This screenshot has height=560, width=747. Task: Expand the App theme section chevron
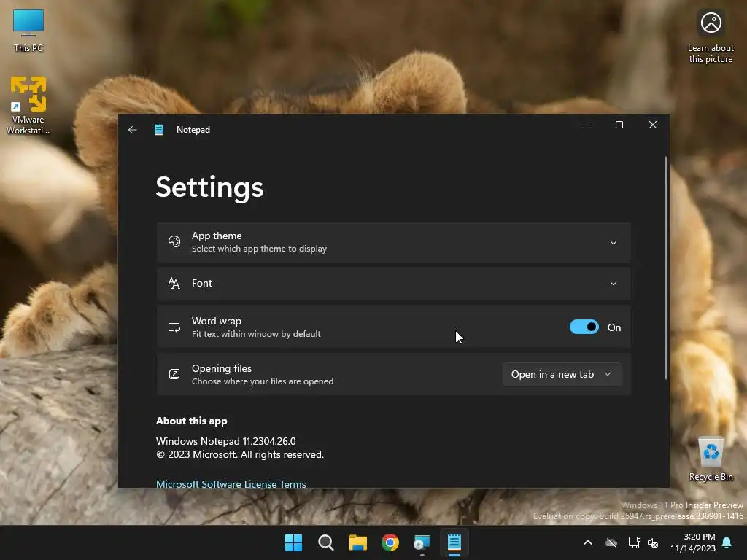coord(614,243)
